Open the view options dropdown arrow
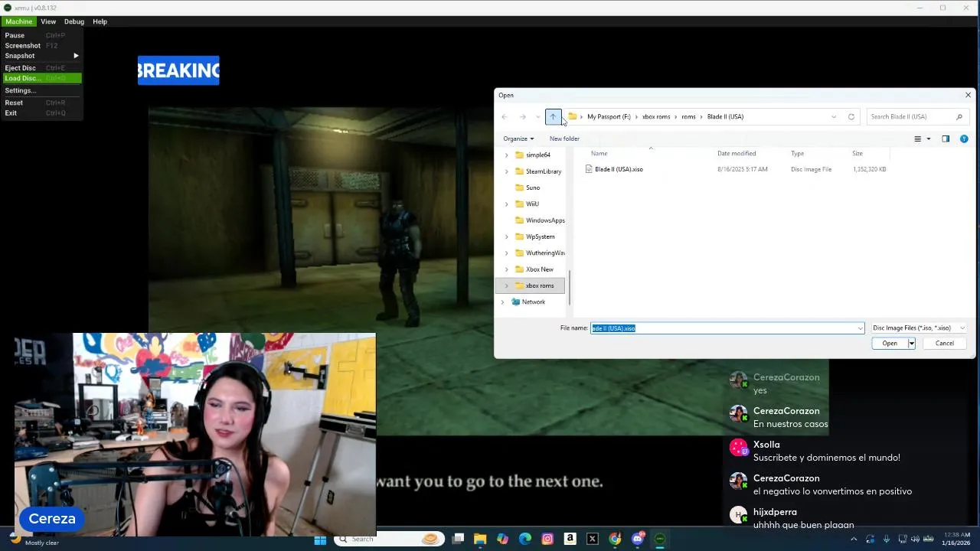The image size is (980, 551). coord(929,139)
